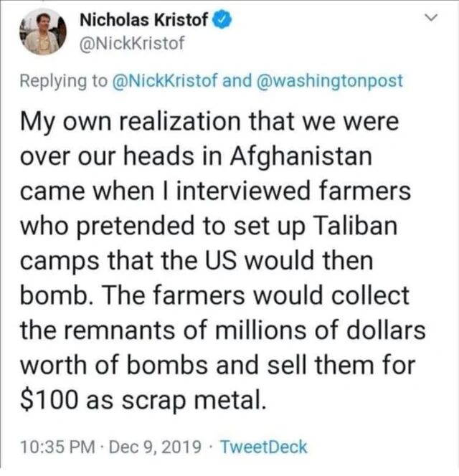Click Nicholas Kristof's profile avatar
The width and height of the screenshot is (459, 476).
pos(43,32)
